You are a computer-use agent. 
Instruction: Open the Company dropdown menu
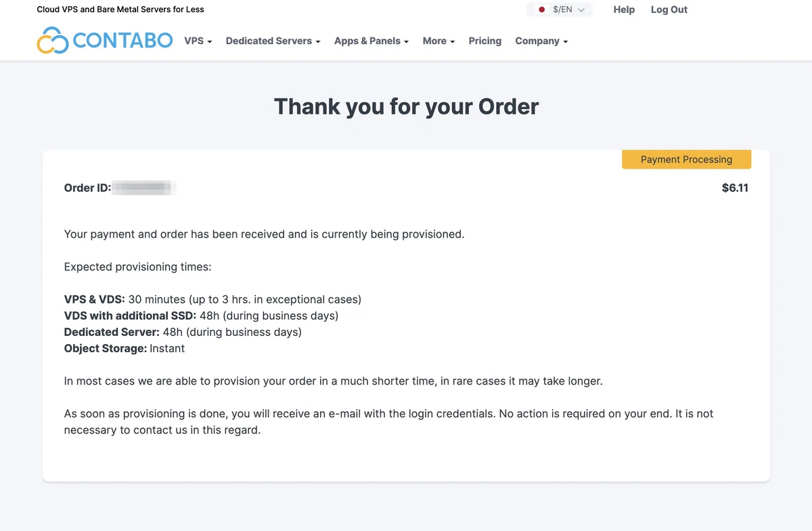tap(541, 41)
